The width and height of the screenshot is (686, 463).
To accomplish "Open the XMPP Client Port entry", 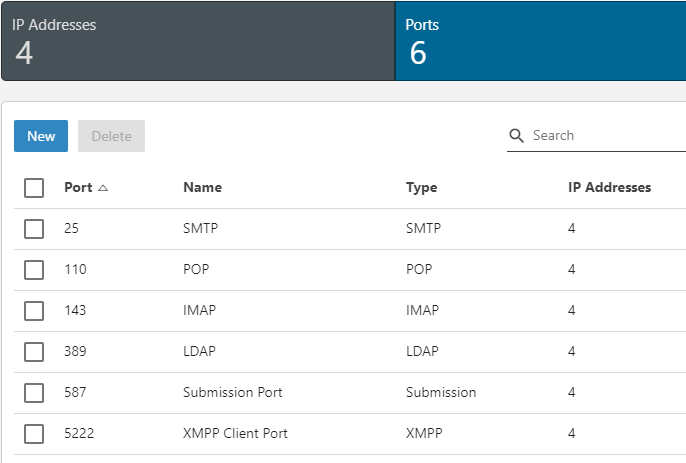I will (235, 434).
